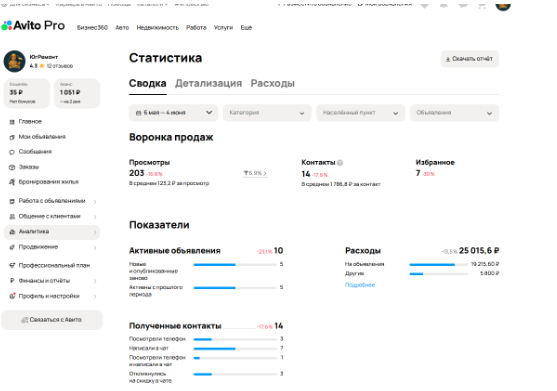Open the Недвижимость navigation item
This screenshot has height=391, width=557.
(158, 28)
